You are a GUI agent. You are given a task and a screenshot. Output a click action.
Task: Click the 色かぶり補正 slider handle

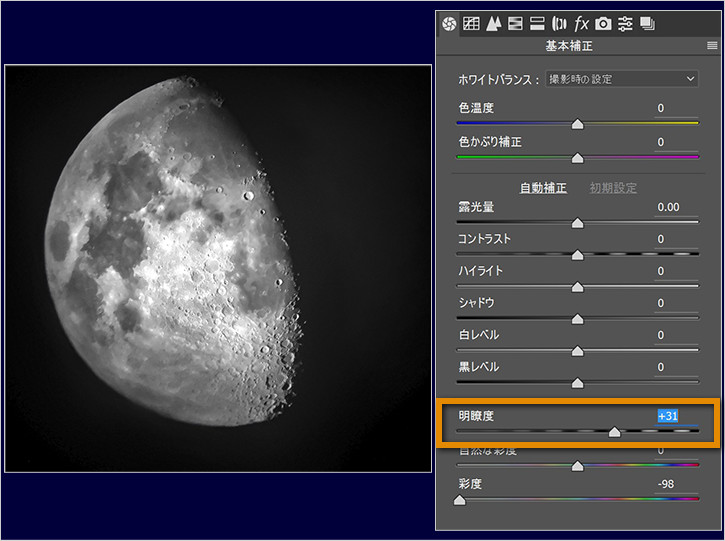578,159
